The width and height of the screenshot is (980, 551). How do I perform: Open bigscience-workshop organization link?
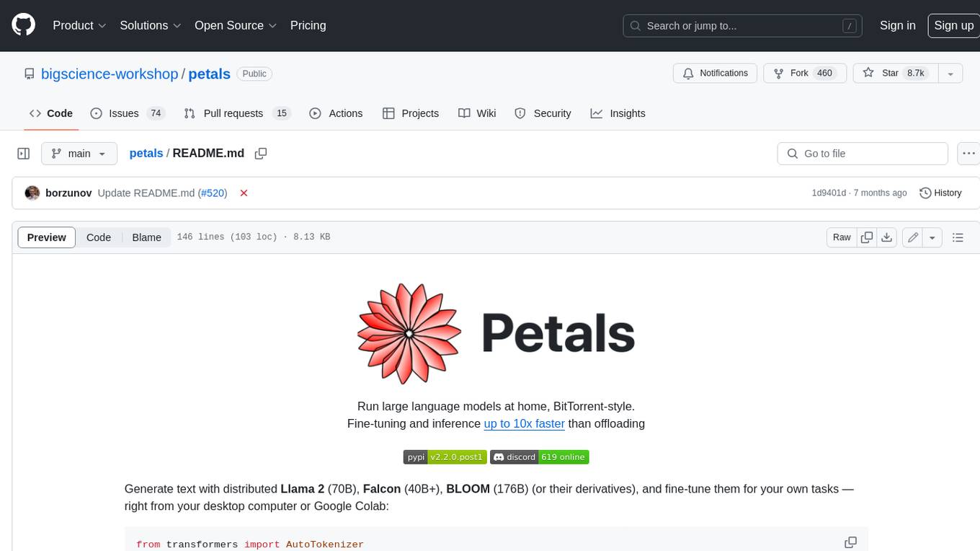pos(110,74)
